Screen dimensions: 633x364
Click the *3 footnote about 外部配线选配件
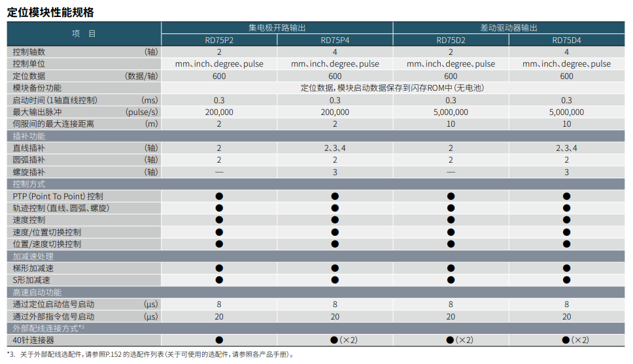151,354
